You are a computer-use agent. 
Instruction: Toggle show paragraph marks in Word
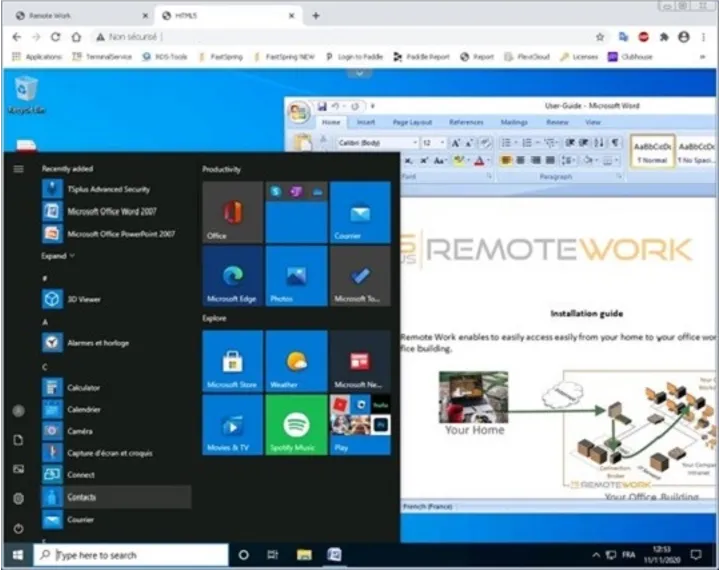[x=615, y=142]
